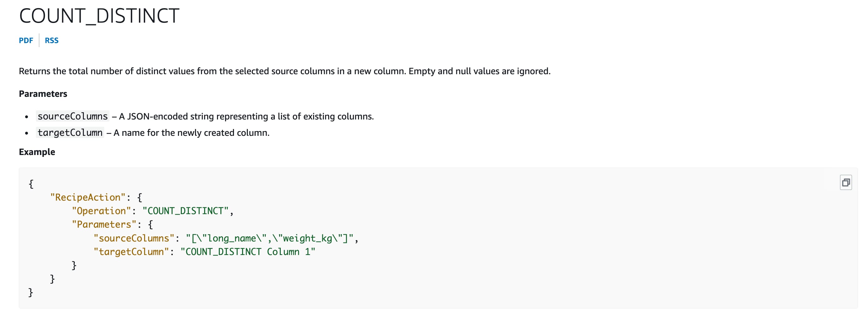868x327 pixels.
Task: Copy the example code to clipboard
Action: point(845,183)
